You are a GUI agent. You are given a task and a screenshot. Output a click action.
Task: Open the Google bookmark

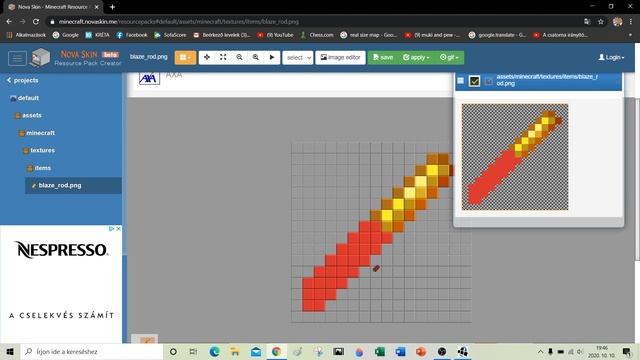coord(66,35)
